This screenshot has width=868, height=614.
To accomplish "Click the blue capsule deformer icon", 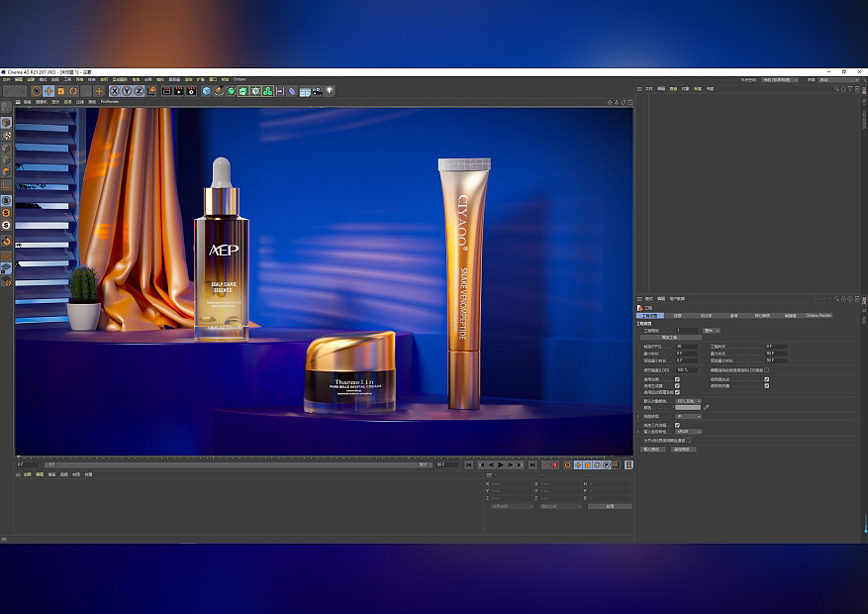I will coord(292,91).
